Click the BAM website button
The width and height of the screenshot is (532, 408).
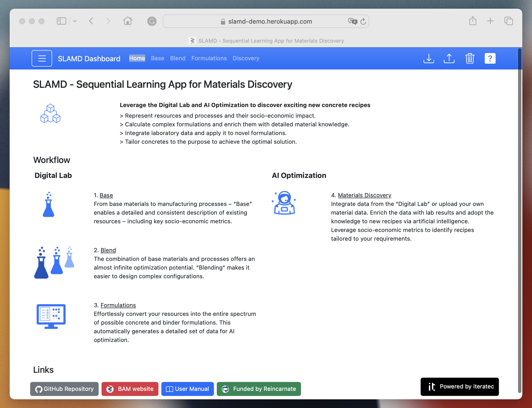tap(130, 389)
